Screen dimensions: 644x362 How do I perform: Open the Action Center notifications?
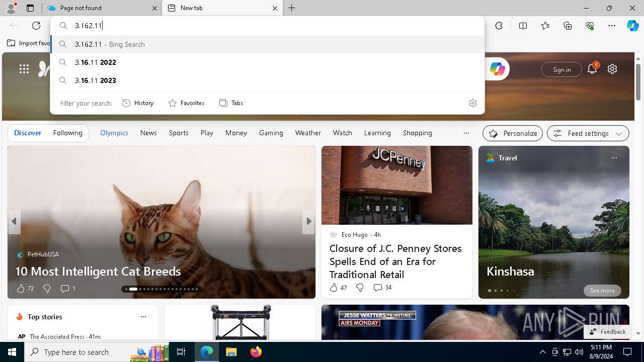[627, 352]
